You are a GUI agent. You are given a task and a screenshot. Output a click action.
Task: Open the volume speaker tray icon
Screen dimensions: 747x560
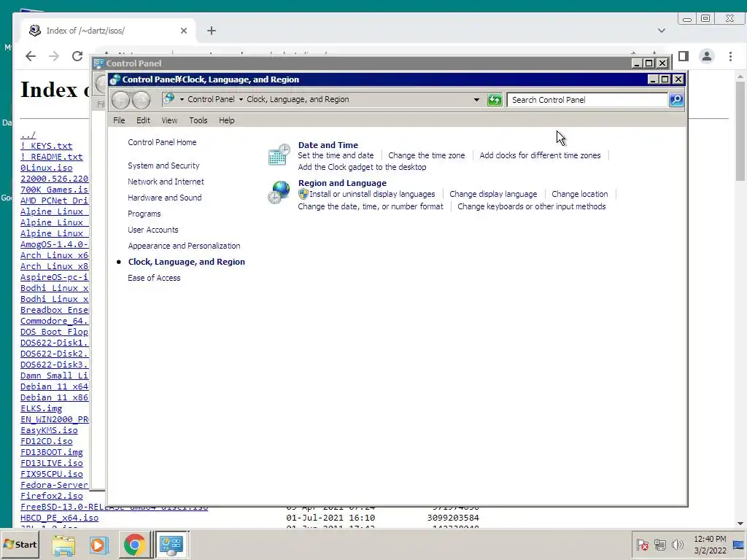pos(677,544)
